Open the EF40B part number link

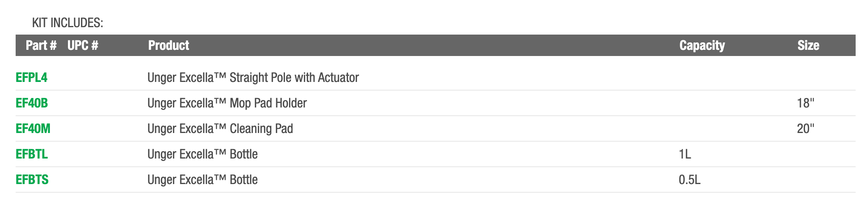tap(32, 103)
